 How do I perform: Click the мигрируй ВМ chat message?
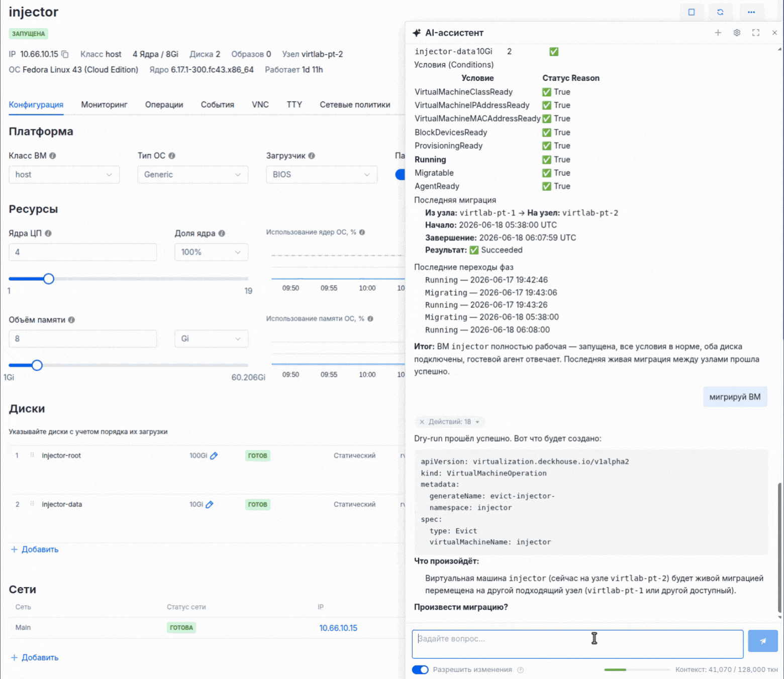(735, 397)
